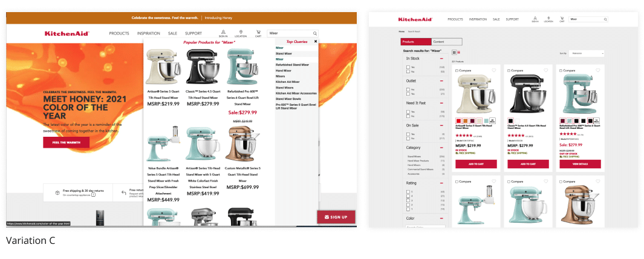Image resolution: width=644 pixels, height=259 pixels.
Task: Click Home breadcrumb link
Action: (401, 31)
